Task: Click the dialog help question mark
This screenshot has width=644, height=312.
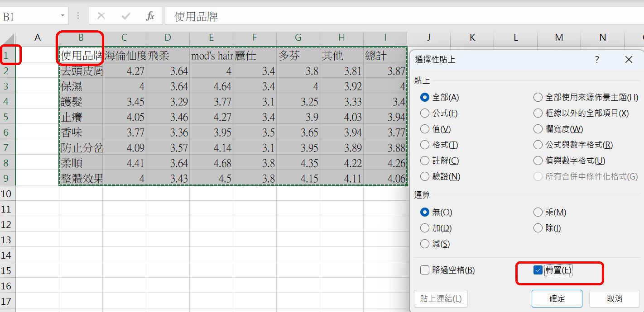Action: point(597,60)
